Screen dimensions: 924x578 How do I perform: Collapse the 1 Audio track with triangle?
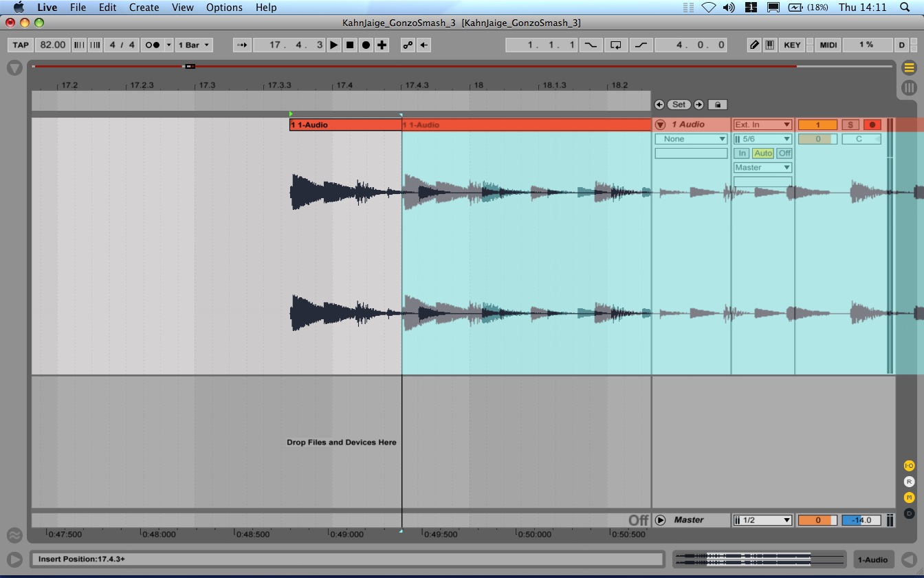(x=661, y=125)
